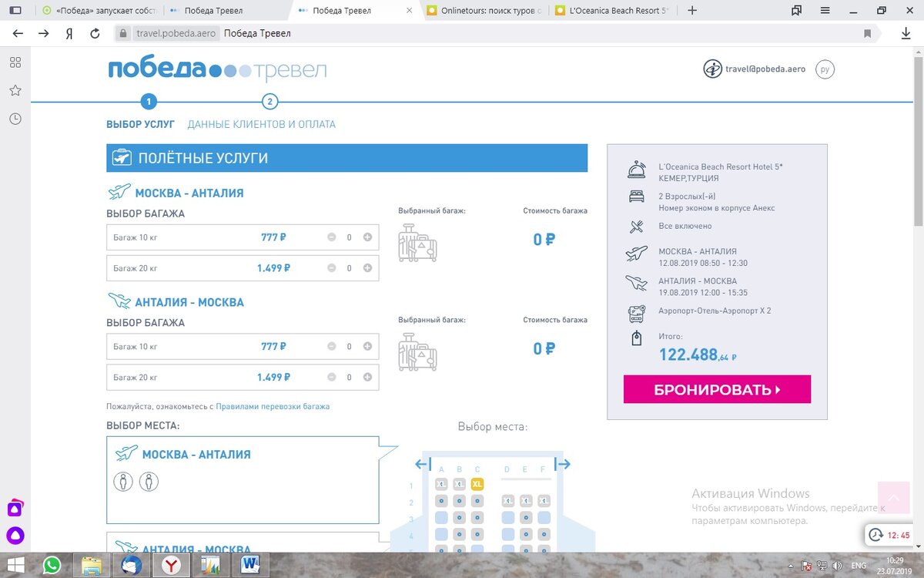The height and width of the screenshot is (578, 924).
Task: Click the Победа Тревел logo
Action: (217, 69)
